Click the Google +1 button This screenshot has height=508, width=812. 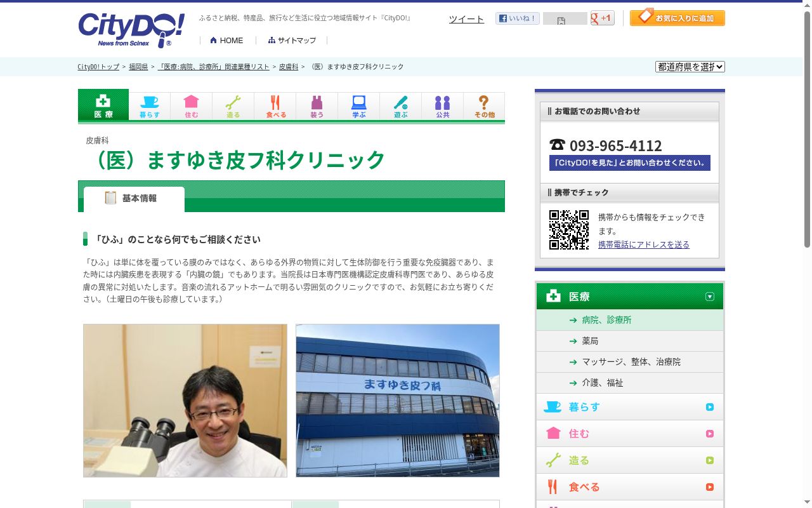[602, 18]
